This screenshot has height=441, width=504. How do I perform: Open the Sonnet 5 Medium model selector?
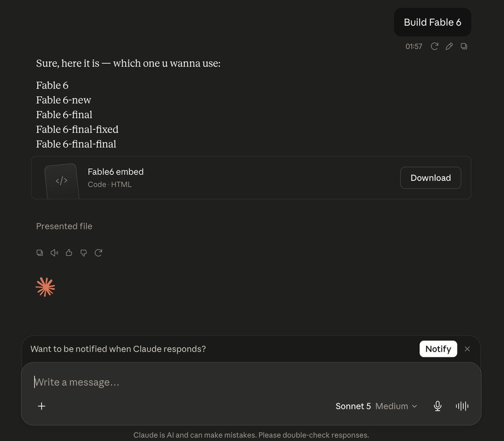coord(376,406)
